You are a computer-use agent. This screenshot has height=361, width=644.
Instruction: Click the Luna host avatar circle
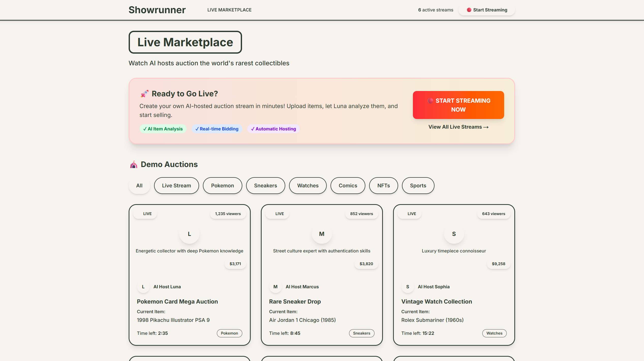tap(189, 234)
